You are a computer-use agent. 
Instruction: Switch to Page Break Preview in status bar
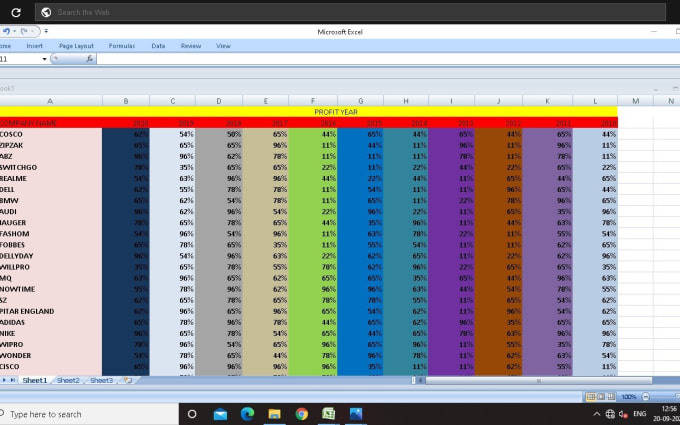611,397
